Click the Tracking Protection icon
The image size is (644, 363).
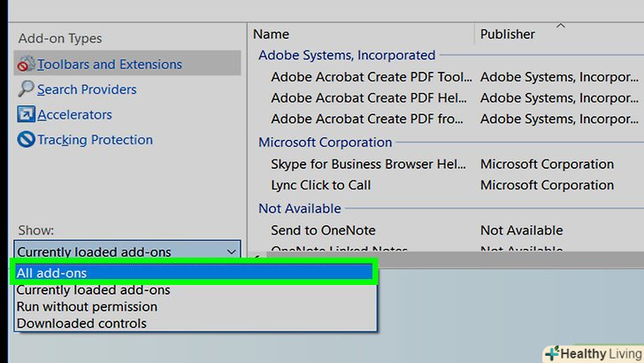25,140
